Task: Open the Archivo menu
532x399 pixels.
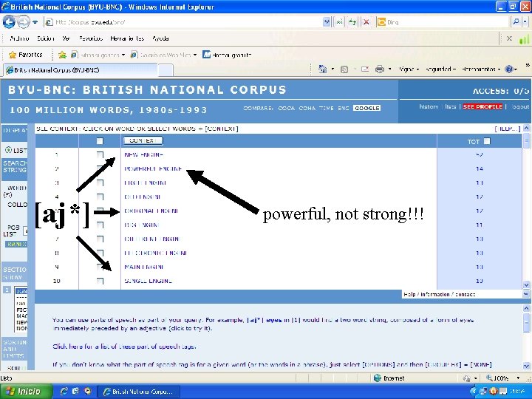Action: coord(19,38)
